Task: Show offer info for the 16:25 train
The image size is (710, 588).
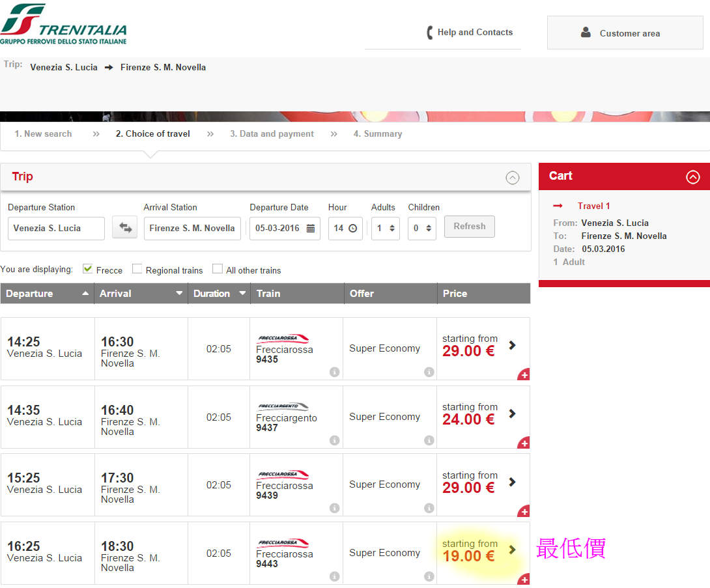Action: (429, 576)
